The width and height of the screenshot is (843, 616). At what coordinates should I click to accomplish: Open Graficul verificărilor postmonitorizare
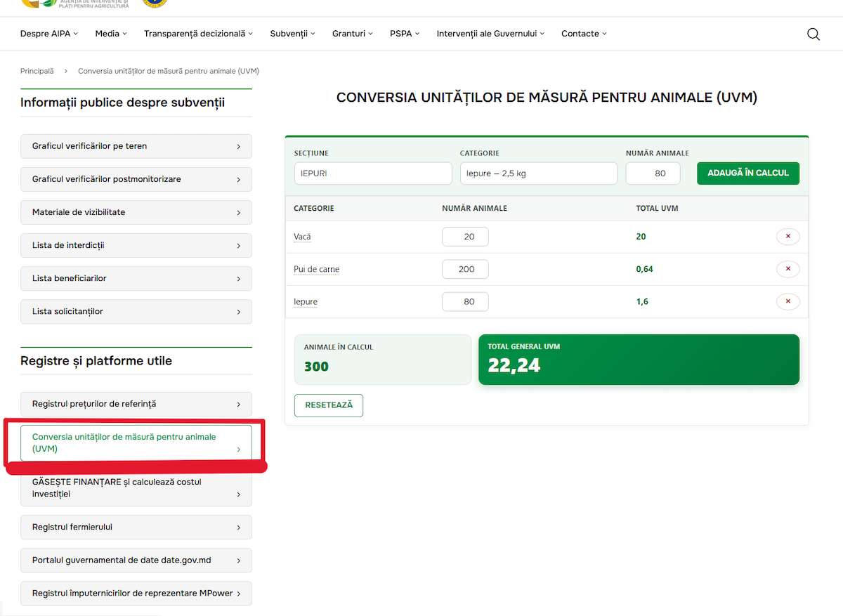pyautogui.click(x=136, y=179)
